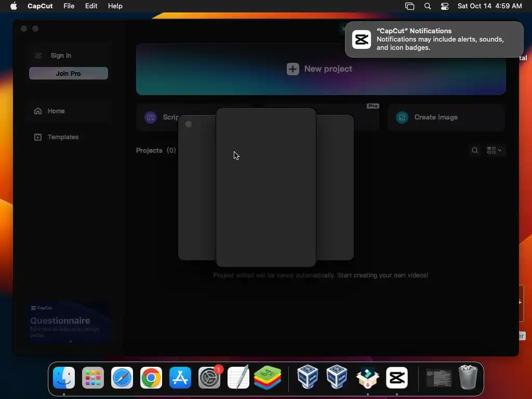Click the Script to video icon

[x=151, y=117]
